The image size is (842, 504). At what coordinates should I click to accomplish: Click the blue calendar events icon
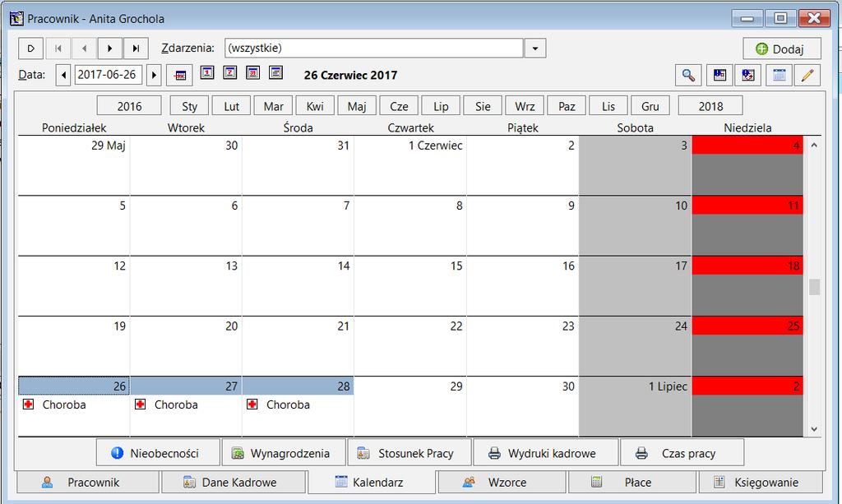pyautogui.click(x=719, y=75)
